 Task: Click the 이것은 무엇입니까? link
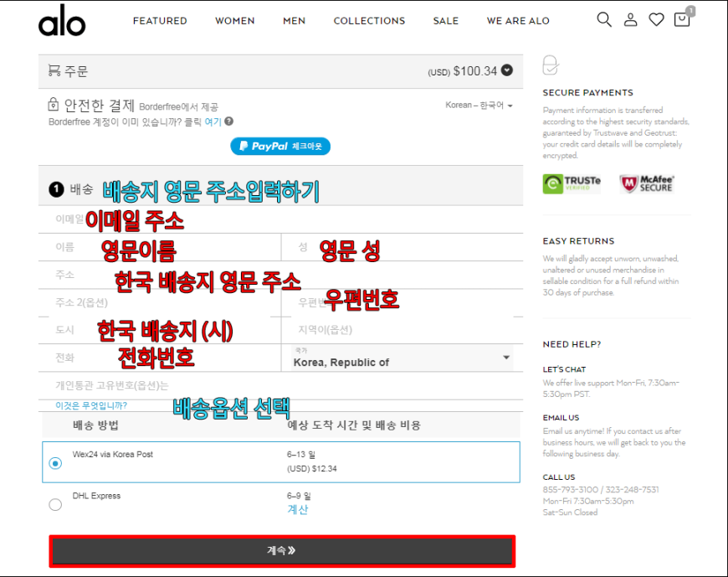tap(91, 405)
